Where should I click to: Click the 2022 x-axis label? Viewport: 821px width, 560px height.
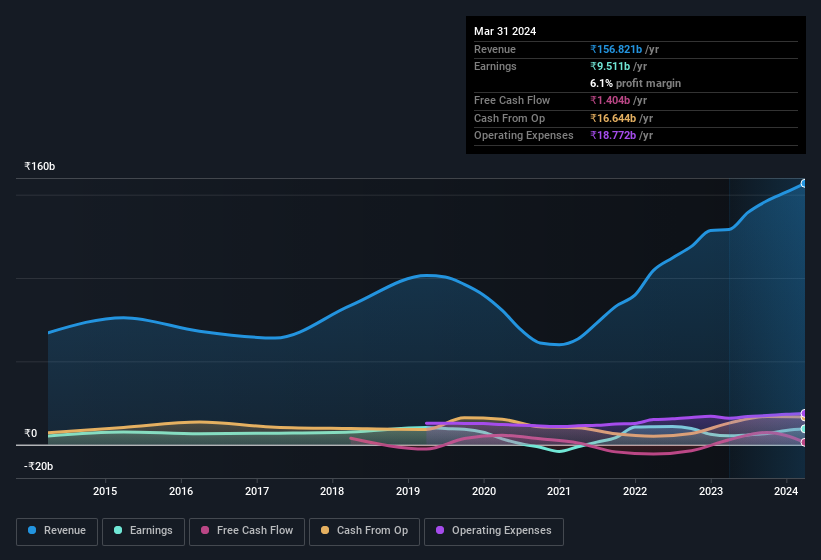635,491
